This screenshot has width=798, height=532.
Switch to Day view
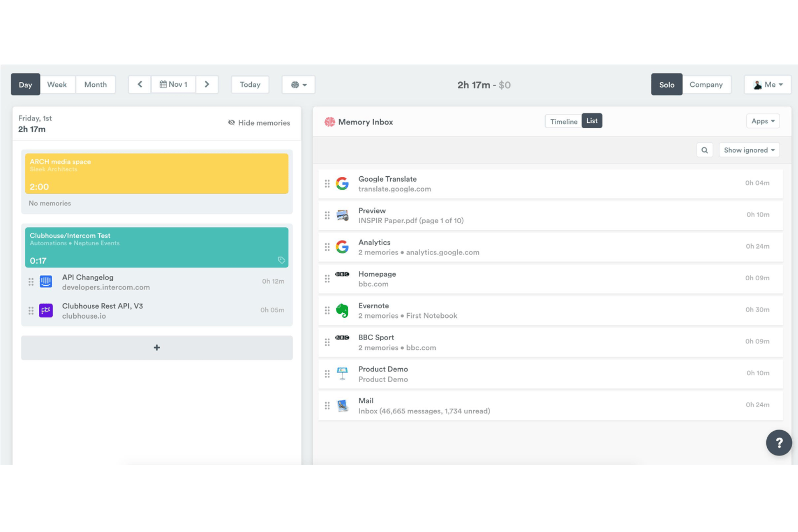pos(25,85)
